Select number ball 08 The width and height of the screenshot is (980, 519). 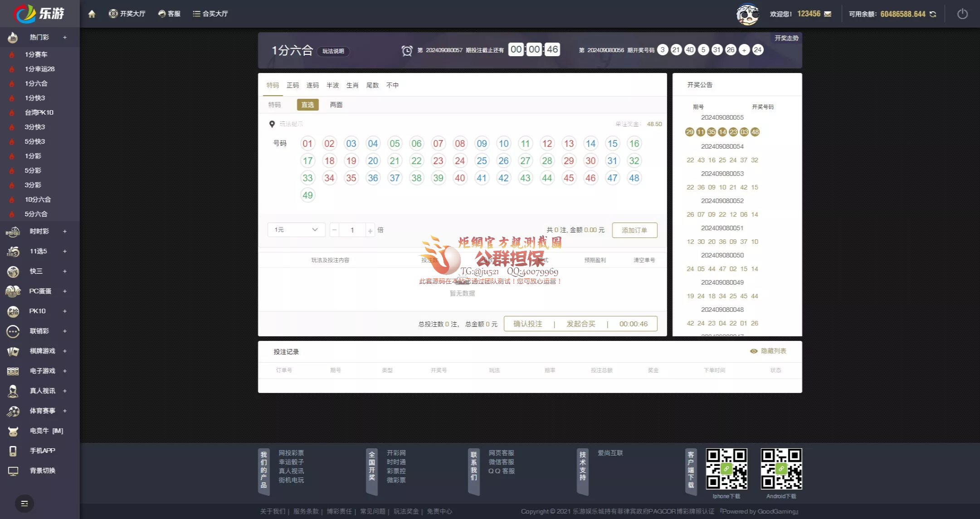click(x=460, y=143)
